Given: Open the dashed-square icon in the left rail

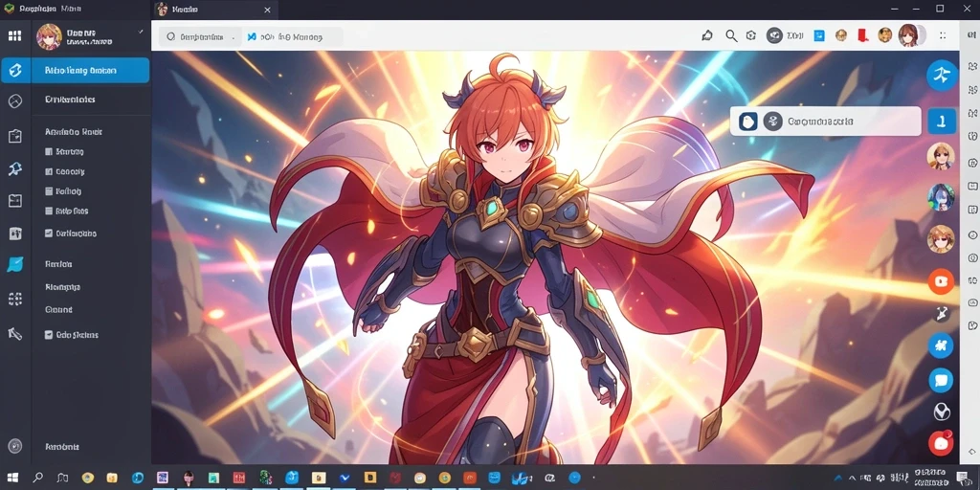Looking at the screenshot, I should click(15, 299).
